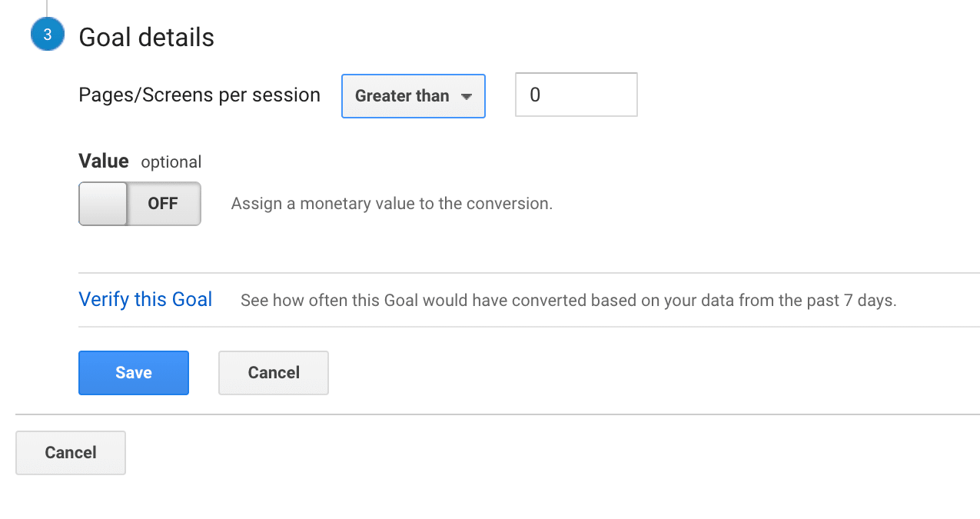The width and height of the screenshot is (980, 519).
Task: Click the blank knob of the Value switch
Action: click(103, 204)
